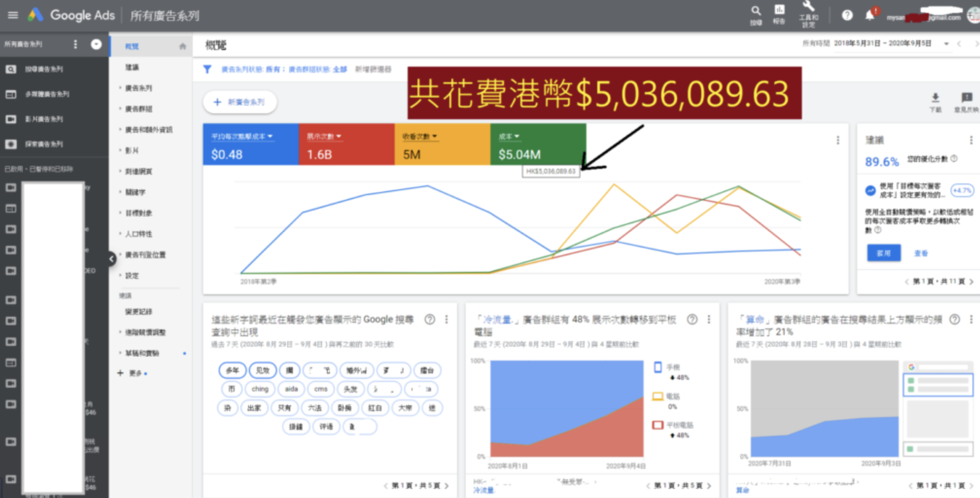
Task: Click the blue Apply button in recommendations
Action: click(884, 253)
